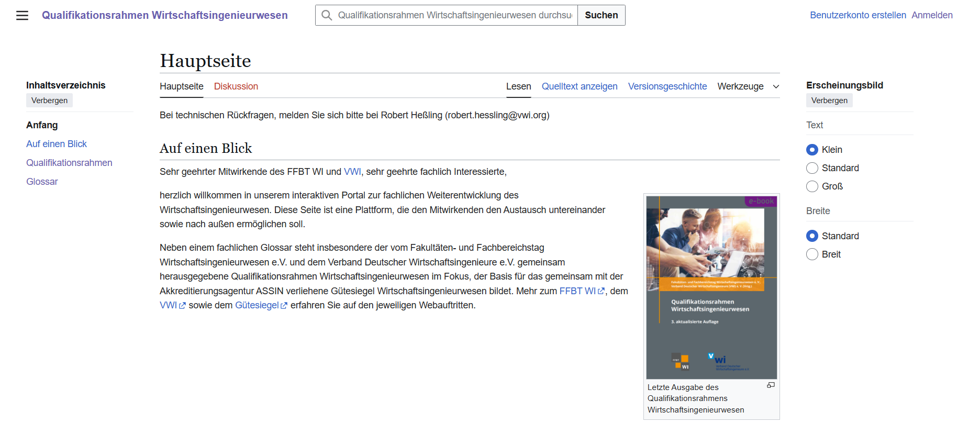Select the Groß text size option

[812, 186]
